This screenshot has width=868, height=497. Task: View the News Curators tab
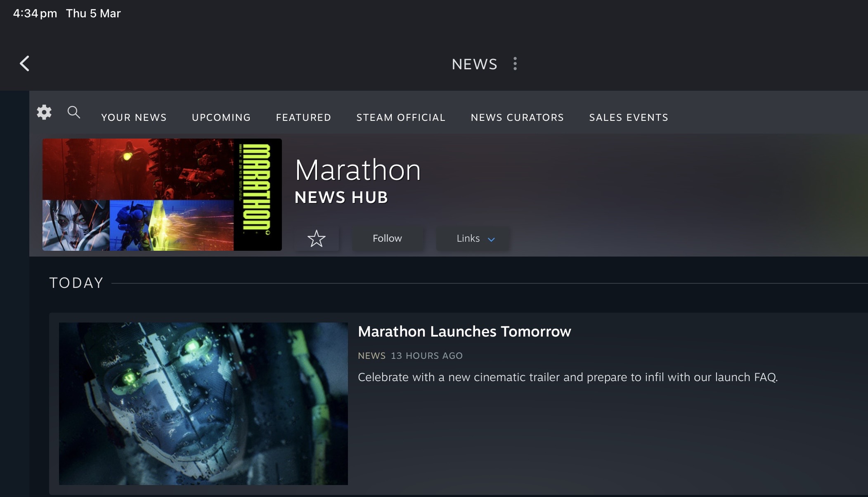tap(517, 118)
